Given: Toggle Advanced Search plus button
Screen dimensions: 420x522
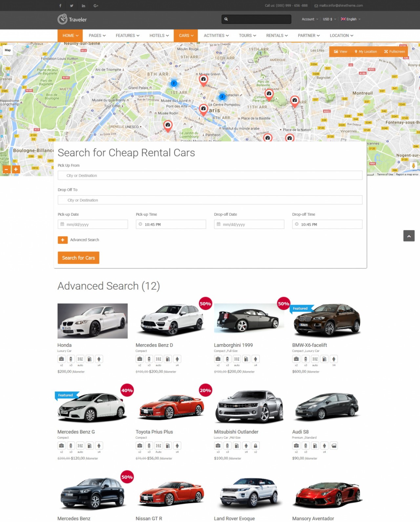Looking at the screenshot, I should coord(63,240).
